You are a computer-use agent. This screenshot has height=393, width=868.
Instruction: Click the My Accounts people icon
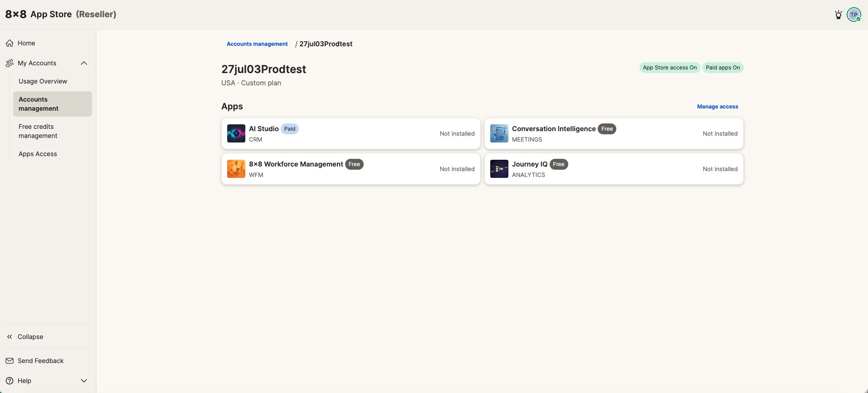coord(10,63)
